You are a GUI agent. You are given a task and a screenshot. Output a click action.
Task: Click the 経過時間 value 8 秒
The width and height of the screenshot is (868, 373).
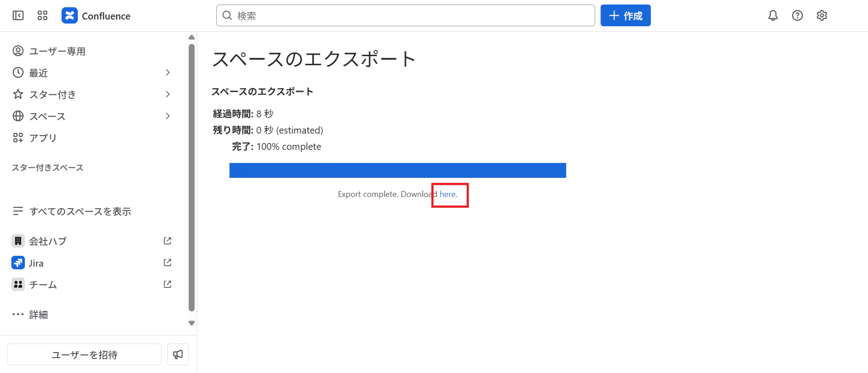265,114
